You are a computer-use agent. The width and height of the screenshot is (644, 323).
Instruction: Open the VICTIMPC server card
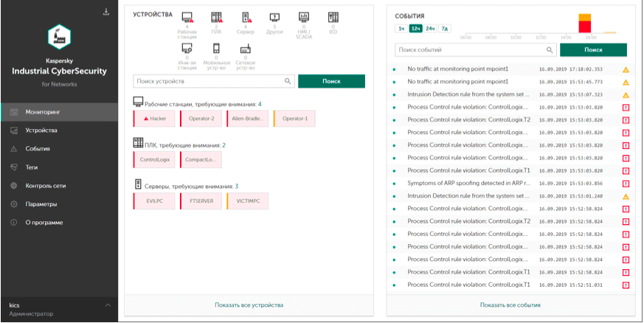[x=248, y=201]
